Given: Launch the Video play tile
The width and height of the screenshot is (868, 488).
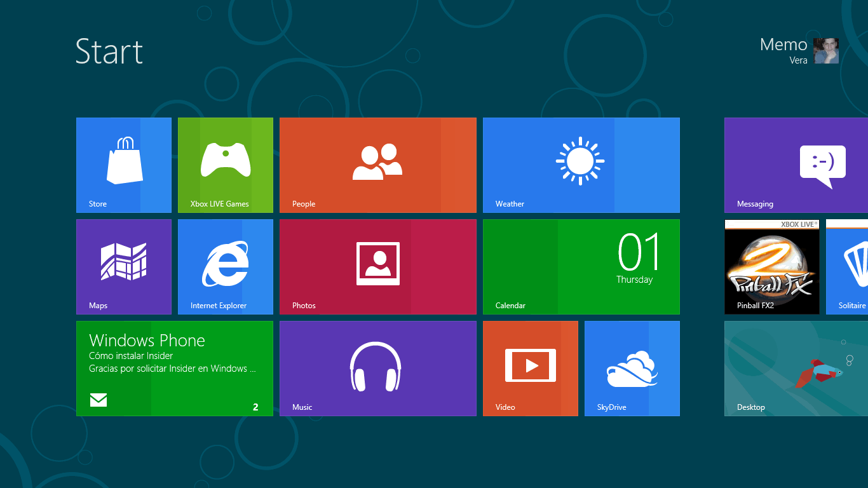Looking at the screenshot, I should 531,368.
